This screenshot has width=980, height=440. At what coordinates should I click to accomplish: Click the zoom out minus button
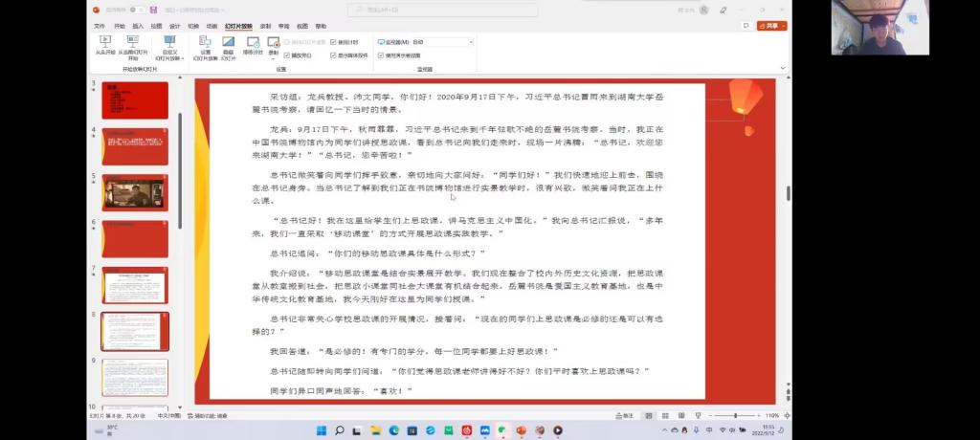coord(712,416)
